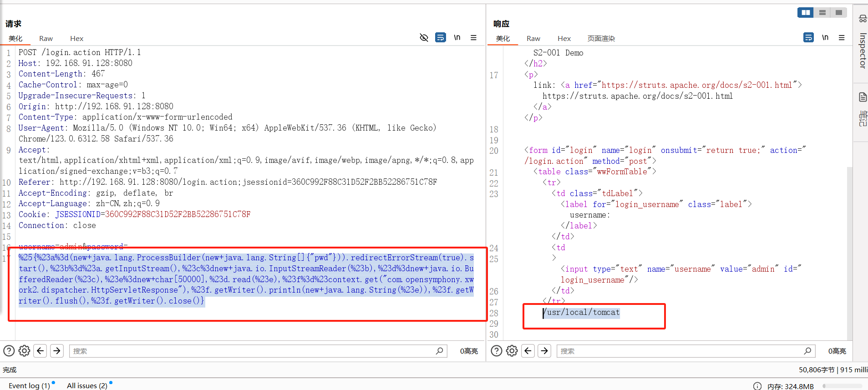Toggle word wrap icon in response panel
This screenshot has height=390, width=868.
coord(808,37)
